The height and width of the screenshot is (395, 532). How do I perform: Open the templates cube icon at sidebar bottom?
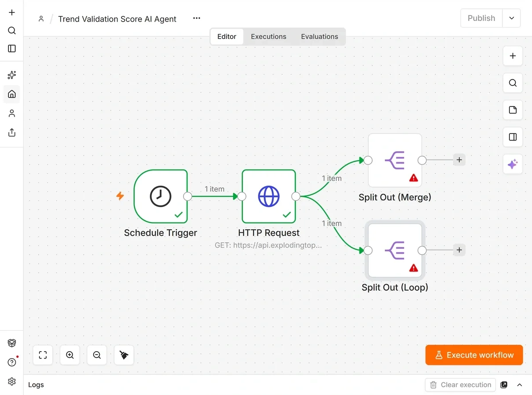coord(12,343)
